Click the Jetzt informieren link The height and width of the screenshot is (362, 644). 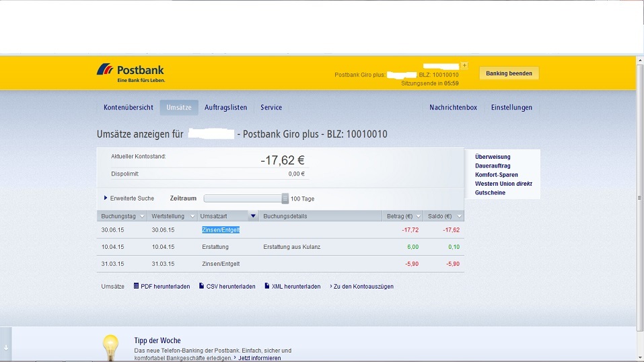(260, 358)
